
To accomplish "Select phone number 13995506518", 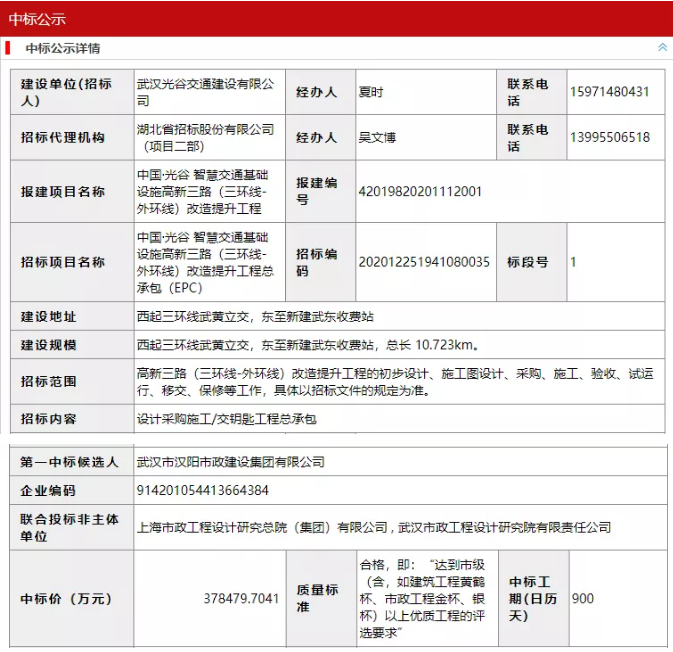I will point(610,137).
